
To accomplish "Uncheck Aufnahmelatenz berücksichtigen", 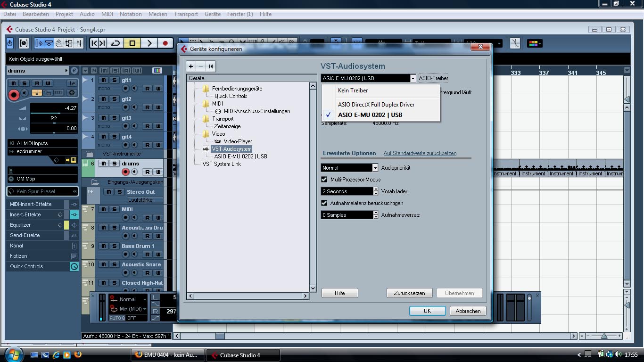I will point(324,203).
